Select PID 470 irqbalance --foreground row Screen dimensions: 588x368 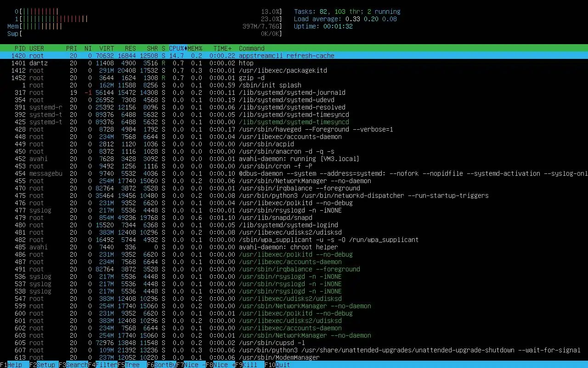click(294, 188)
